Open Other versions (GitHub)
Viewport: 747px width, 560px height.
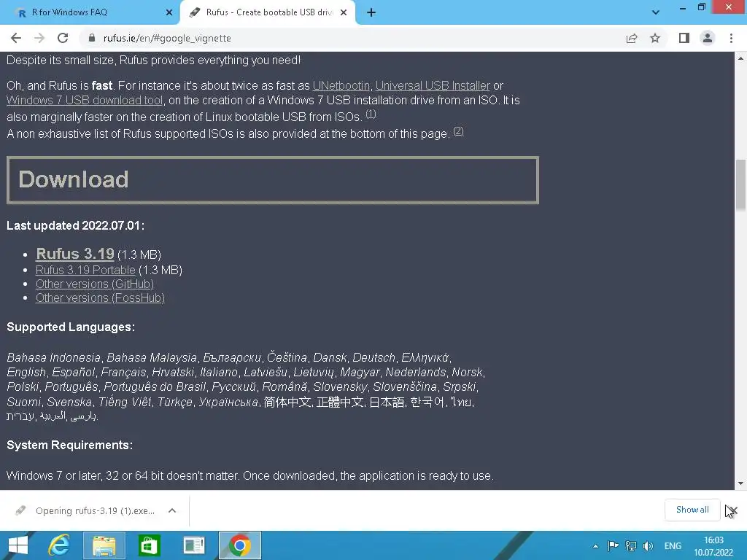(x=95, y=284)
